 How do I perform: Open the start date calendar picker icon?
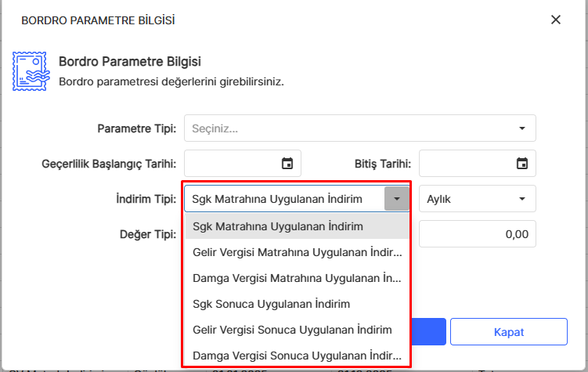pyautogui.click(x=287, y=164)
